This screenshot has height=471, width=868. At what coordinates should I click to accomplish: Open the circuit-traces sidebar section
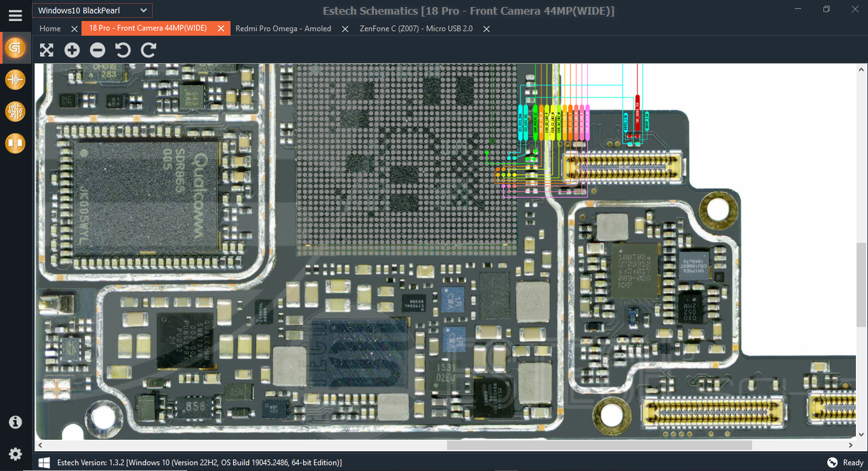pos(15,112)
